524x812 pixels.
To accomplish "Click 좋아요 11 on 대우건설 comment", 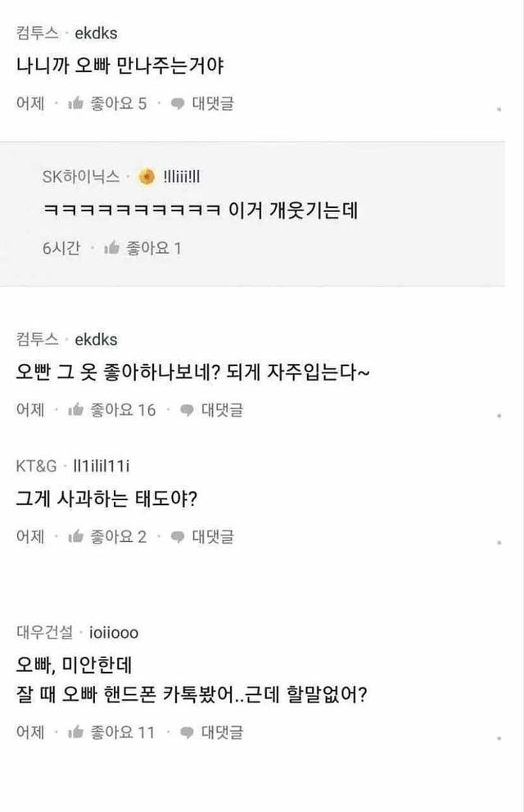I will [x=123, y=732].
